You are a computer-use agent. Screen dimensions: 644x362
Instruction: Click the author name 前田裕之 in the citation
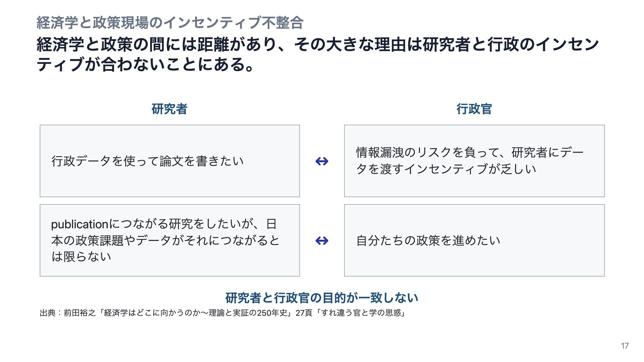pos(80,313)
